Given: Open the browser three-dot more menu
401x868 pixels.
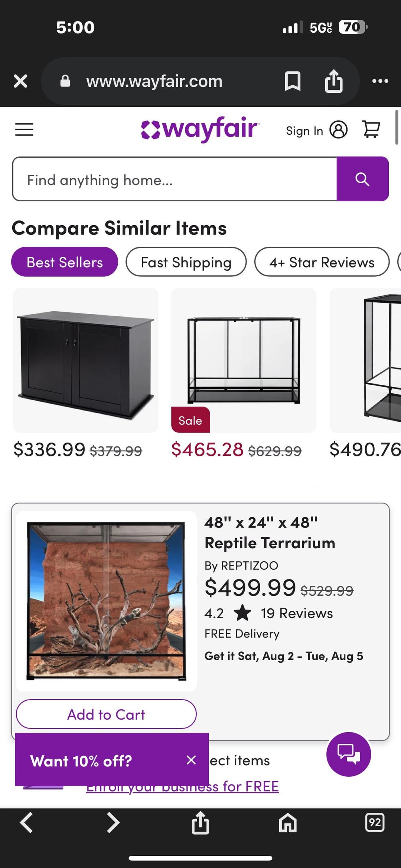Looking at the screenshot, I should pos(380,81).
